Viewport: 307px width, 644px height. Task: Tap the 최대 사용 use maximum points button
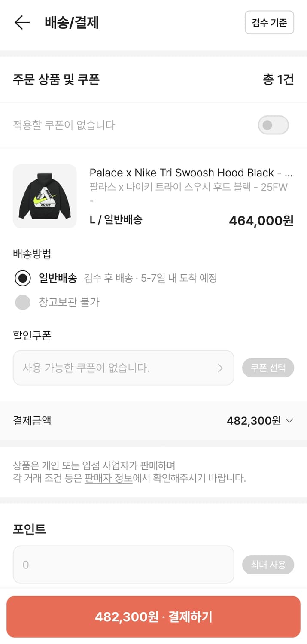(268, 565)
